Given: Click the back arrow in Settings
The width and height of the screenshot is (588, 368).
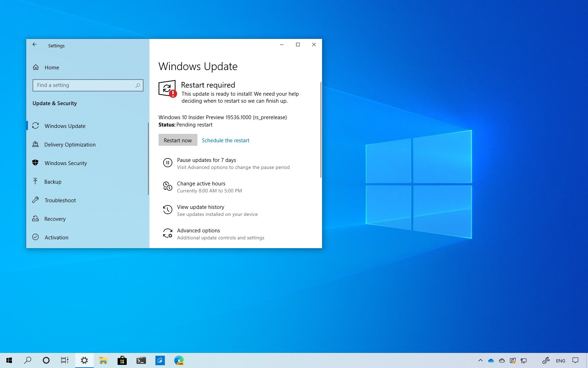Looking at the screenshot, I should pos(35,45).
